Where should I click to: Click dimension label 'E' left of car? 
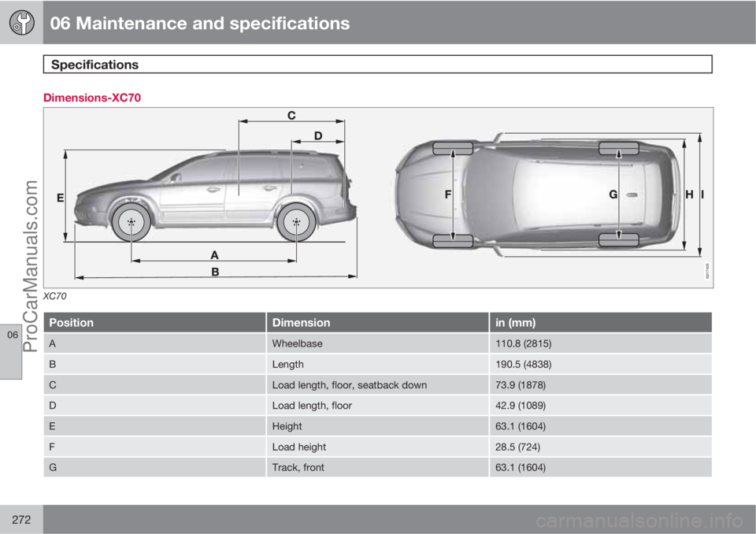click(61, 198)
